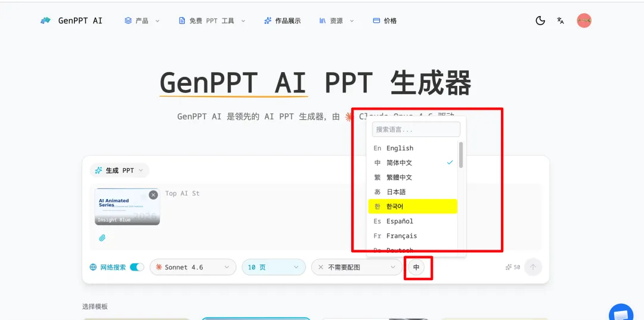This screenshot has width=644, height=320.
Task: Click the 价格 card icon
Action: pyautogui.click(x=376, y=20)
